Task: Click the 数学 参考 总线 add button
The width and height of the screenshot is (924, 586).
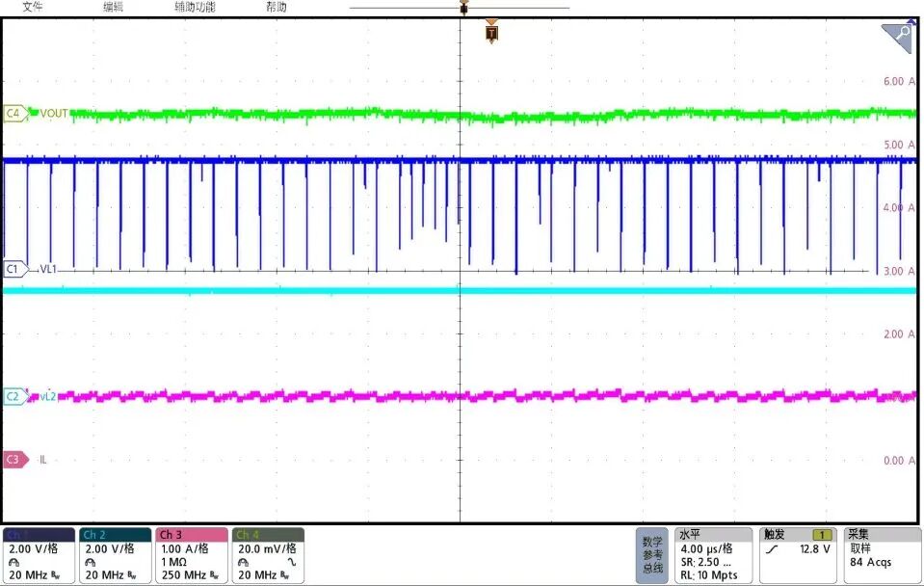Action: (652, 555)
